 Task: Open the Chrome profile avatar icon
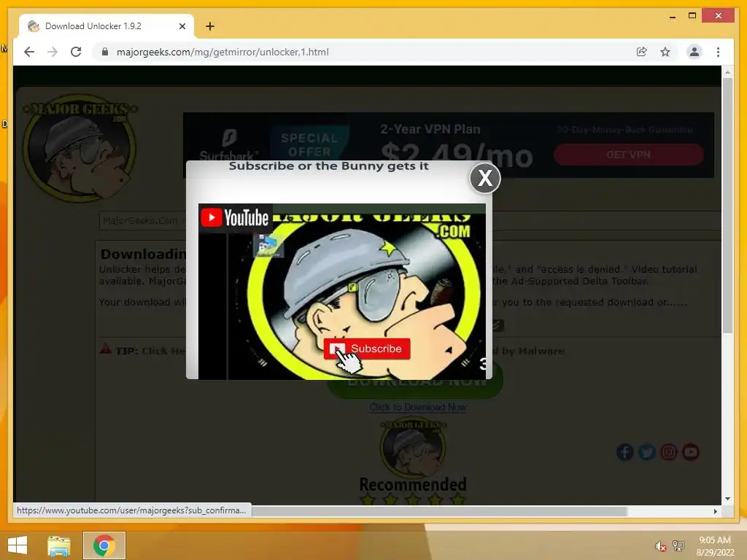(694, 52)
